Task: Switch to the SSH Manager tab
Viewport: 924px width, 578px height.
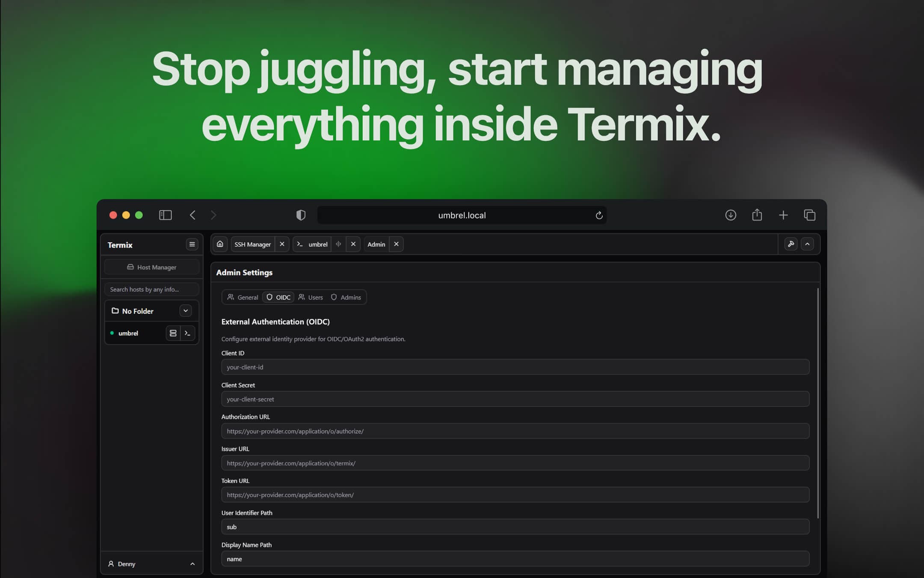Action: 252,244
